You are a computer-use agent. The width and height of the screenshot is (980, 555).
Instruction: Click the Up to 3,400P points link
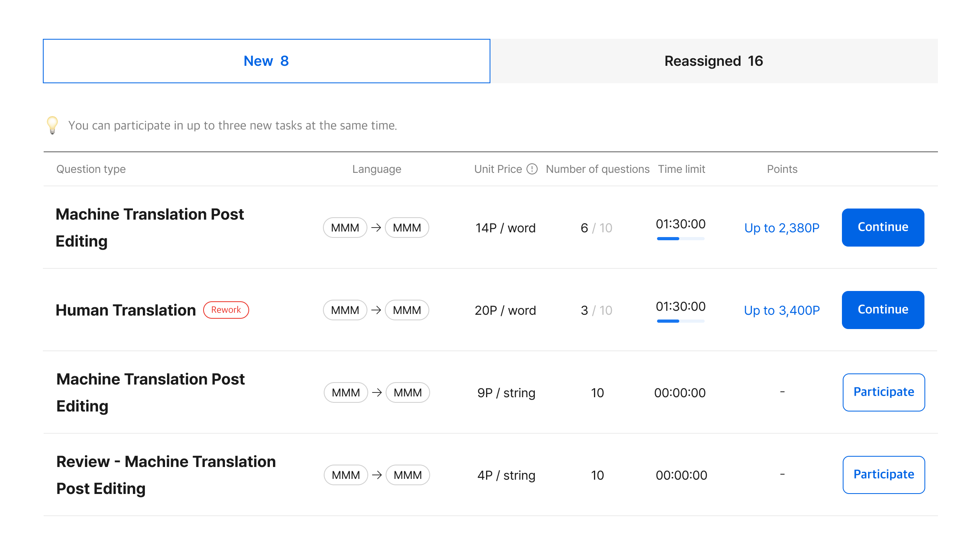pos(782,310)
